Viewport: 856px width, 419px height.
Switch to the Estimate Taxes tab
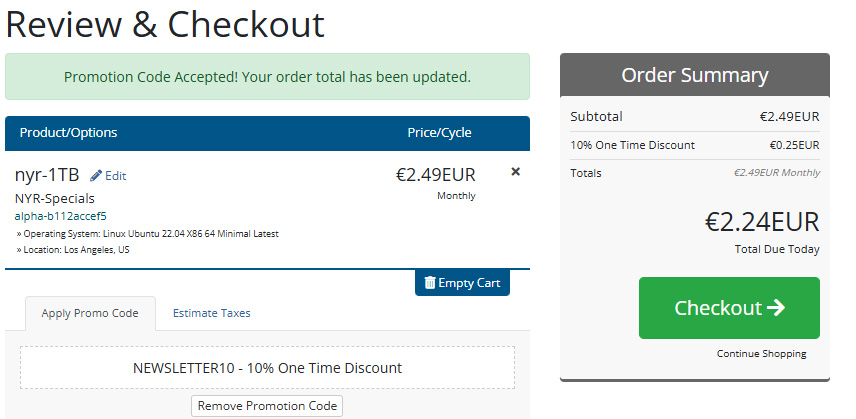click(211, 313)
